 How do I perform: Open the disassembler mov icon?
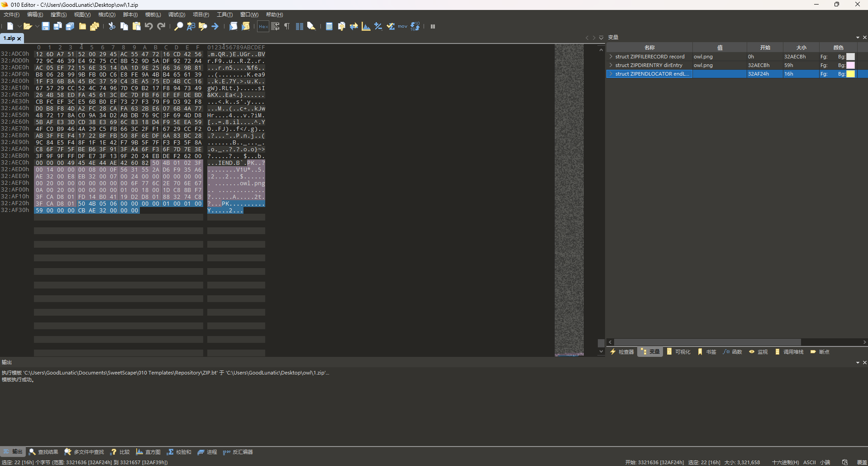[402, 26]
